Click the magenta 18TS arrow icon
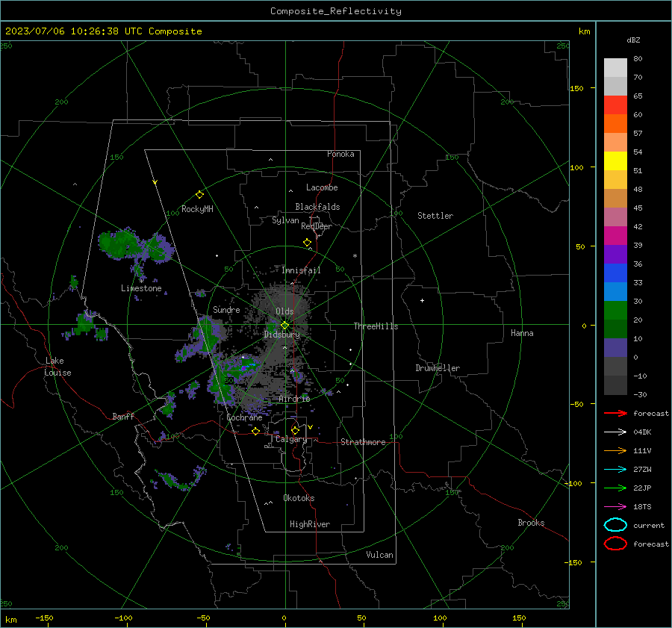672x628 pixels. 615,507
